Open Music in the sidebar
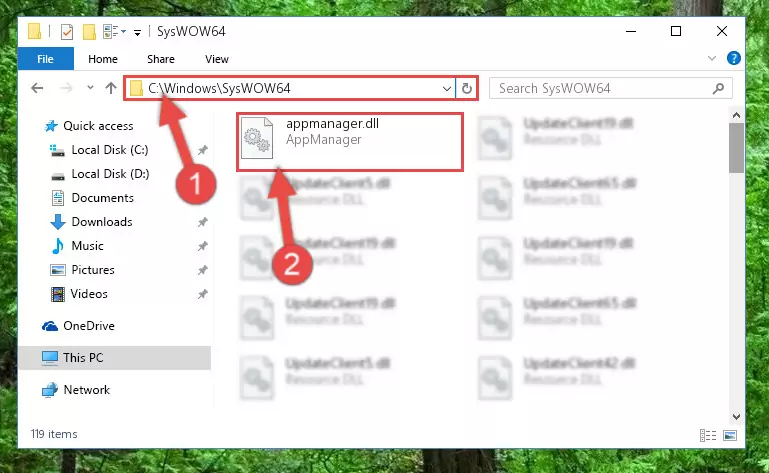Screen dimensions: 769x473 (87, 246)
